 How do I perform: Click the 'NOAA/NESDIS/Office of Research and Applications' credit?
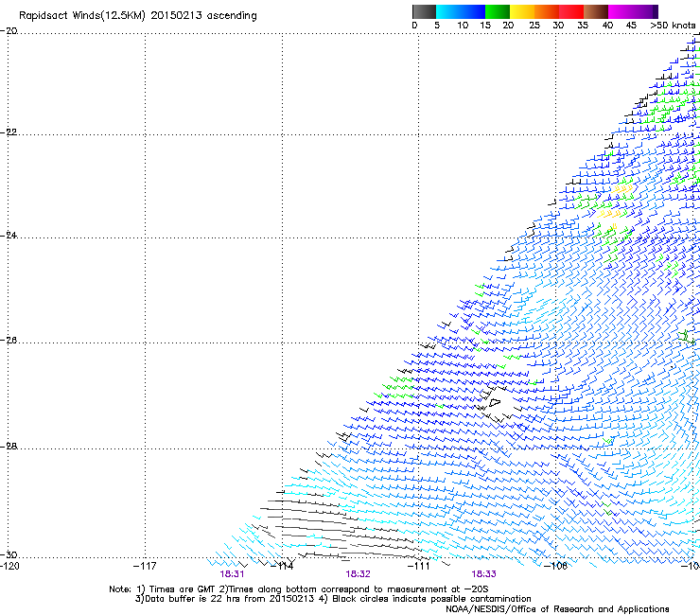557,609
